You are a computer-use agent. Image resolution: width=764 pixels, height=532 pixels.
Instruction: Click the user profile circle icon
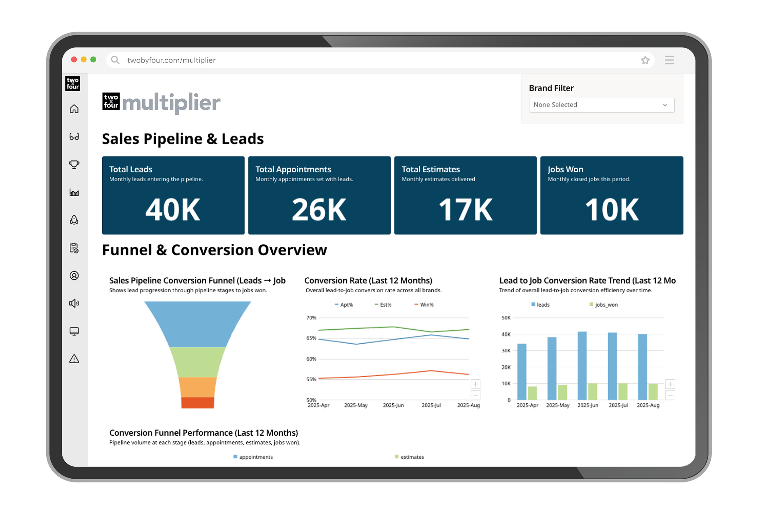pyautogui.click(x=74, y=276)
